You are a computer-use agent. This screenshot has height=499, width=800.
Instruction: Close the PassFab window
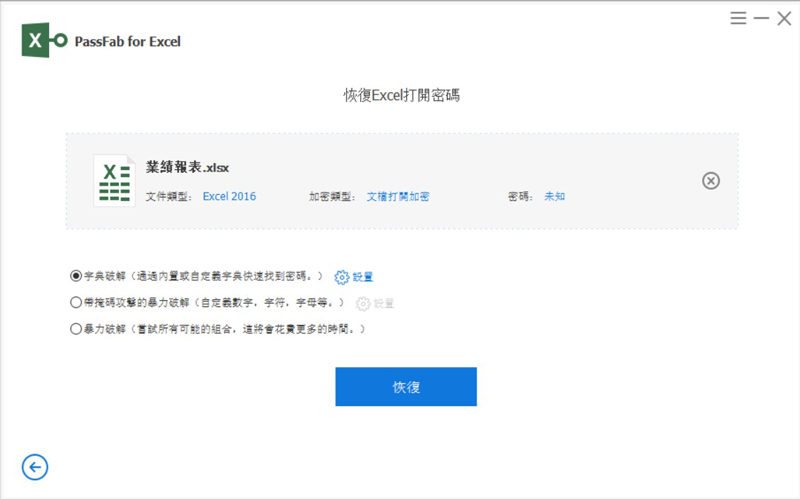[x=784, y=19]
